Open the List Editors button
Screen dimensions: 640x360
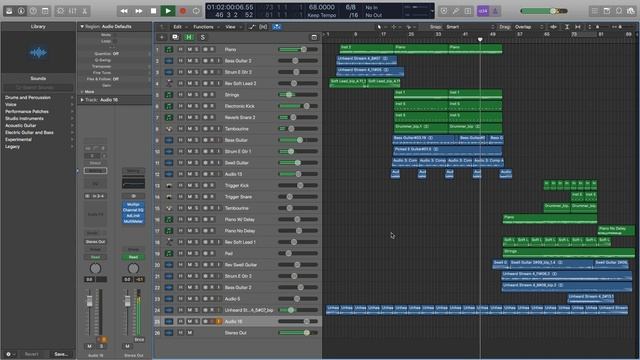pos(595,11)
